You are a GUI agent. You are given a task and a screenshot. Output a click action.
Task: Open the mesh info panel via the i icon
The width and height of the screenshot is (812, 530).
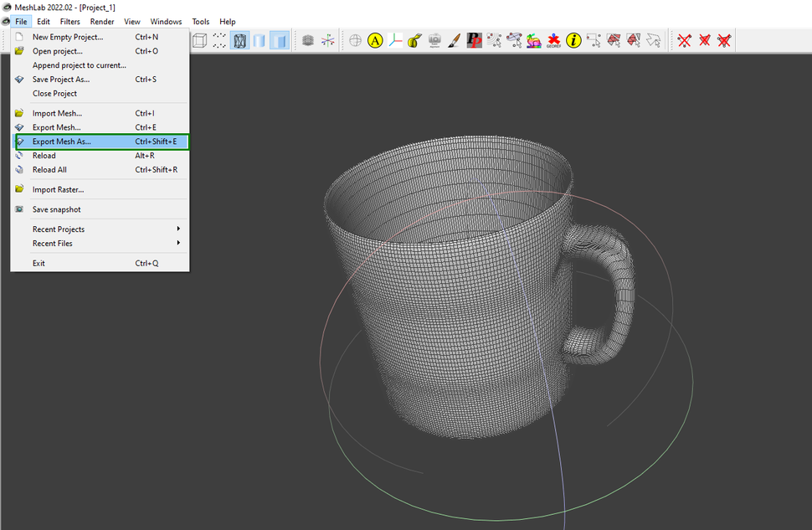[573, 39]
